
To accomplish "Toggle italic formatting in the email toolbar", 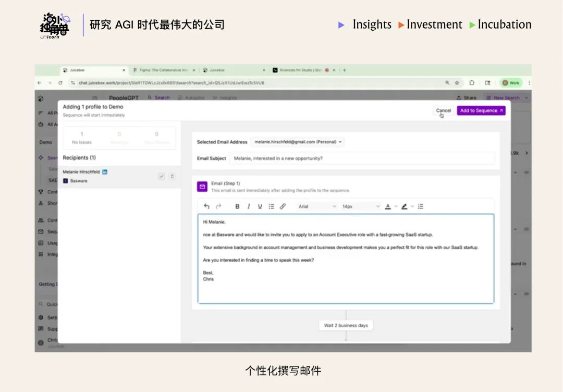I will tap(249, 206).
